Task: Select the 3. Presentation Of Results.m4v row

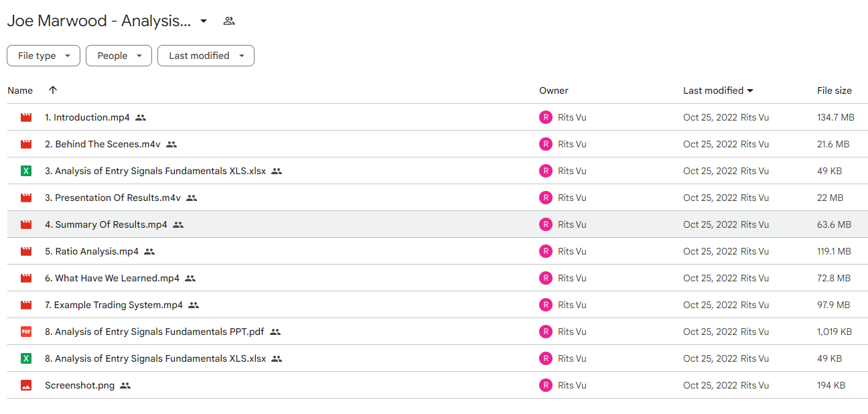Action: click(x=437, y=198)
